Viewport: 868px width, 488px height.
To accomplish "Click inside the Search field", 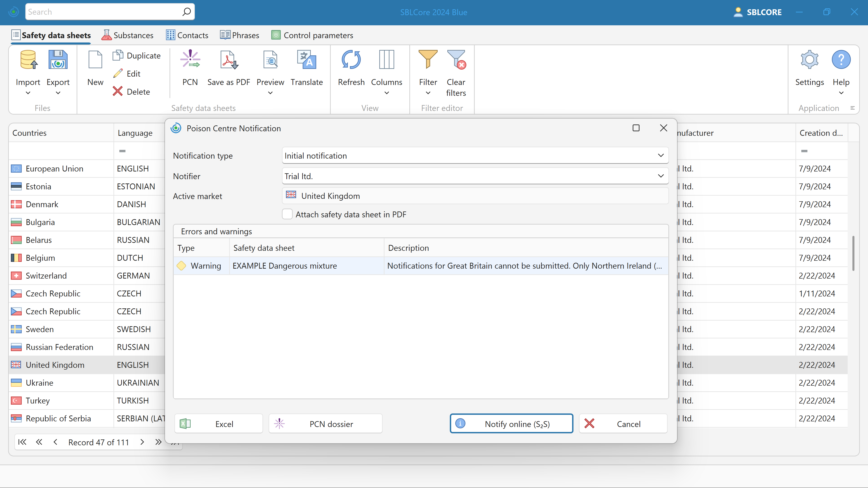I will [101, 12].
